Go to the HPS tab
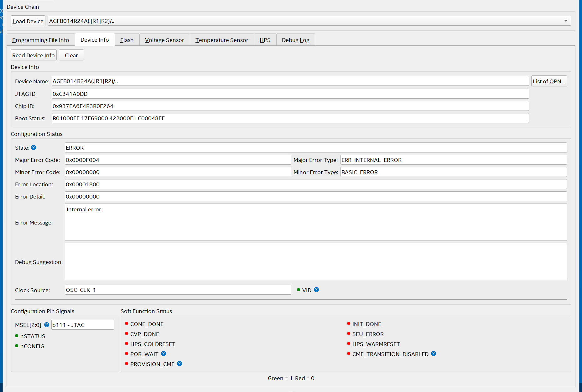This screenshot has height=392, width=582. point(265,40)
